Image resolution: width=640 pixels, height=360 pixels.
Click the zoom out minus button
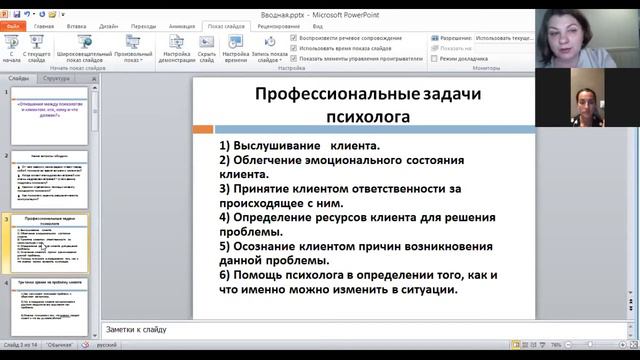click(568, 345)
